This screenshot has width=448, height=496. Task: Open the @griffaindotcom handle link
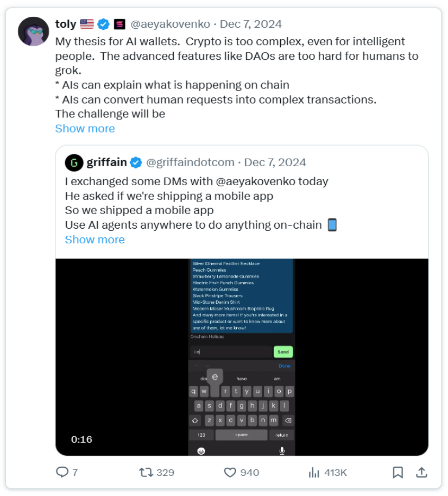point(190,162)
